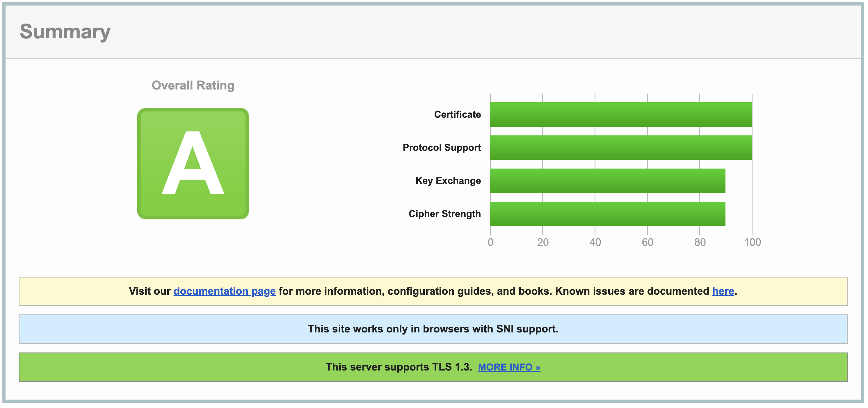Click the TLS 1.3 green banner
Viewport: 868px width, 408px height.
[434, 367]
